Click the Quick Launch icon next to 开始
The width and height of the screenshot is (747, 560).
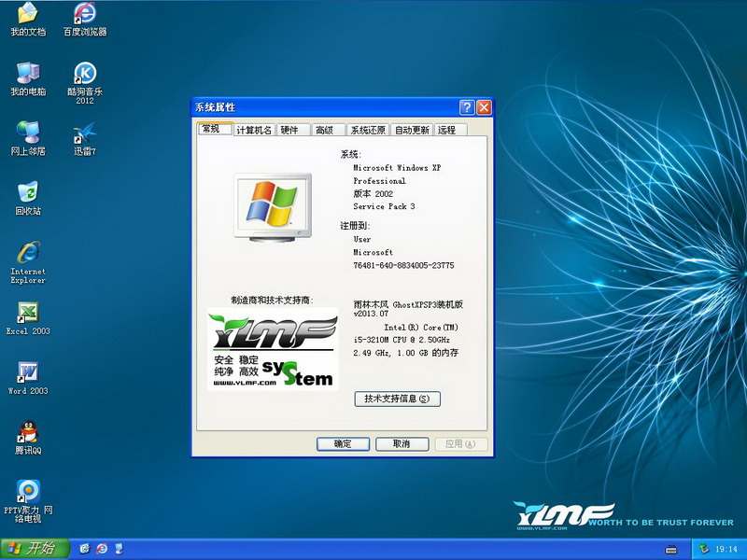tap(85, 549)
